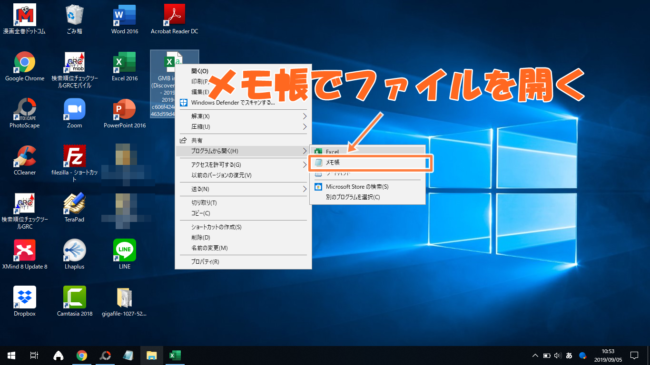The image size is (650, 365).
Task: Open the taskbar clock showing 10:53
Action: [x=608, y=355]
